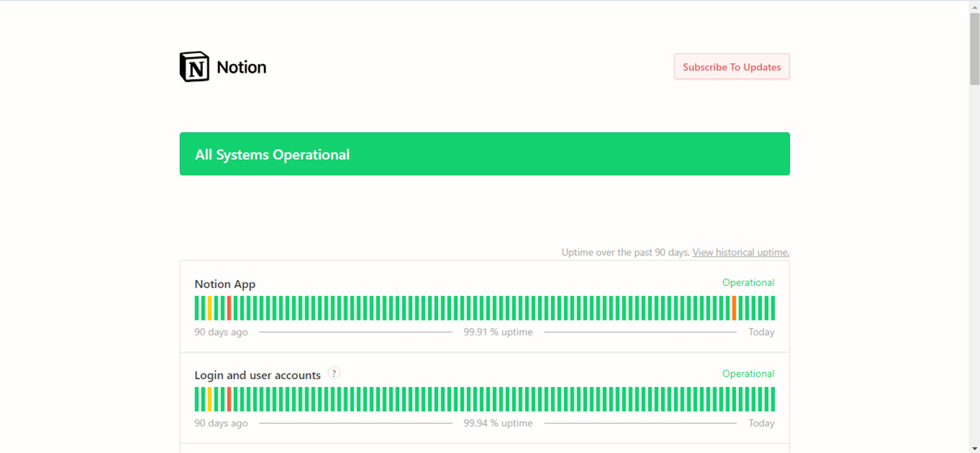This screenshot has height=453, width=980.
Task: Click the scrollbar down arrow
Action: point(974,448)
